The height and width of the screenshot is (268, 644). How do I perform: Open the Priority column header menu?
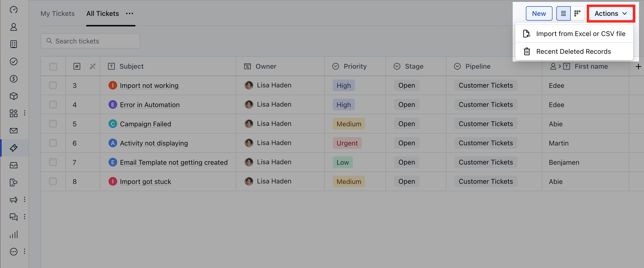pos(355,66)
